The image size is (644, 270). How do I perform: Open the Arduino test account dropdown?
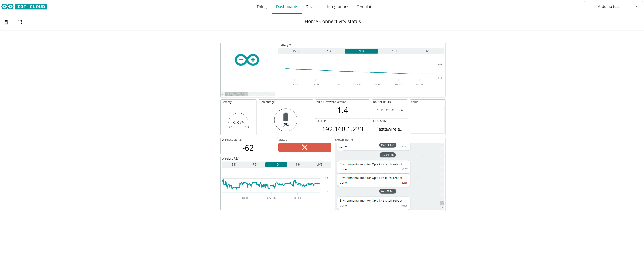tap(613, 7)
